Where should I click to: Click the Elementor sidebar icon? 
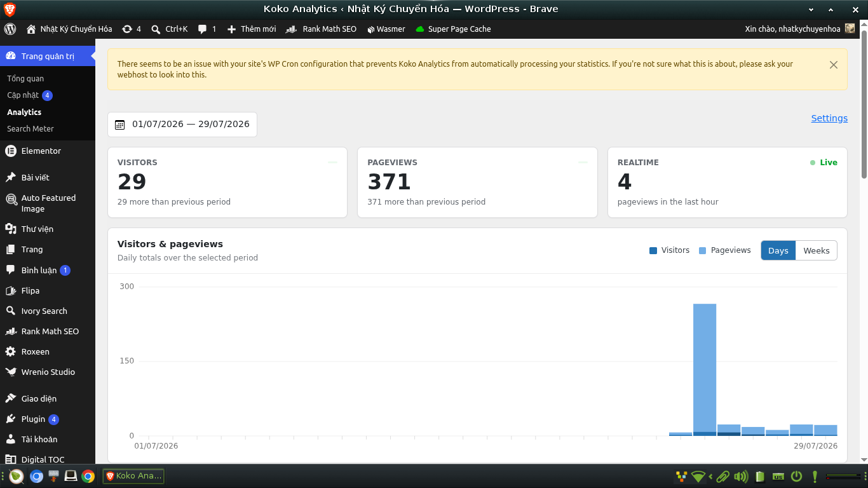(11, 151)
